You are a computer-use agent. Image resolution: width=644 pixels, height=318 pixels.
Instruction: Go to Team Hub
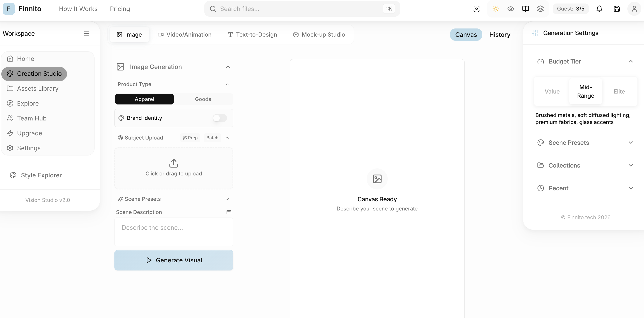(x=32, y=118)
